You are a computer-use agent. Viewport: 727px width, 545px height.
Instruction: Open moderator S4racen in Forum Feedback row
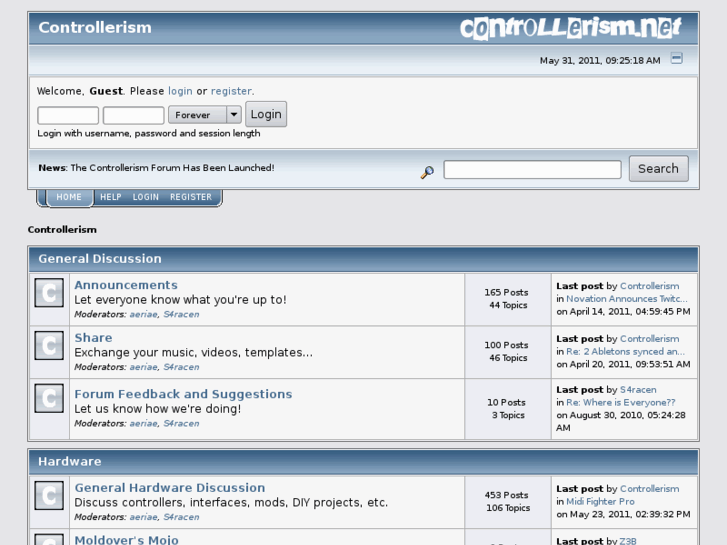click(181, 423)
